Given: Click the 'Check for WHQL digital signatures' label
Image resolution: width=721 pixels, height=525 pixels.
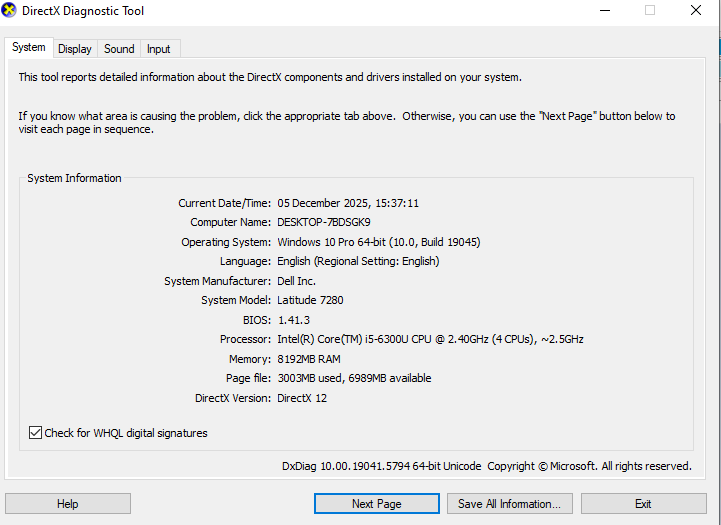Looking at the screenshot, I should (126, 433).
